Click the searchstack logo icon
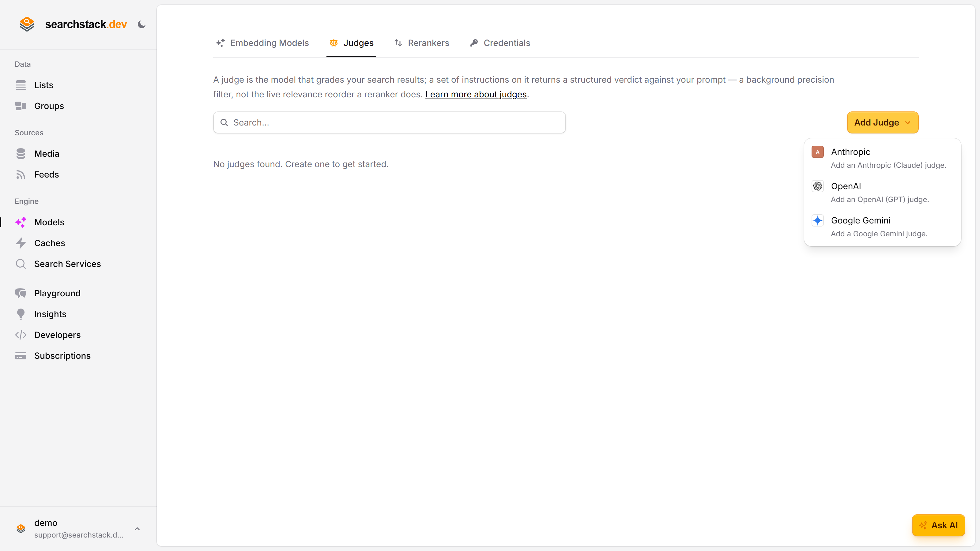The image size is (980, 551). pyautogui.click(x=27, y=24)
